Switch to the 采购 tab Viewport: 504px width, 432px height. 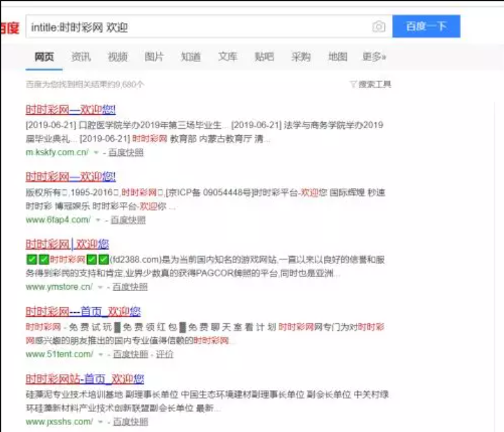click(301, 57)
